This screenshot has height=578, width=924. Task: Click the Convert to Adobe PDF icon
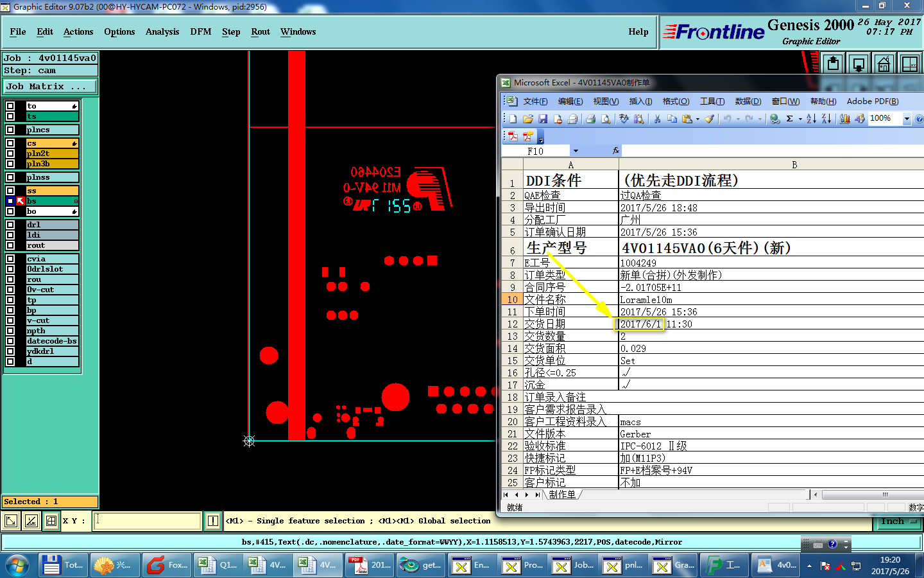(513, 136)
